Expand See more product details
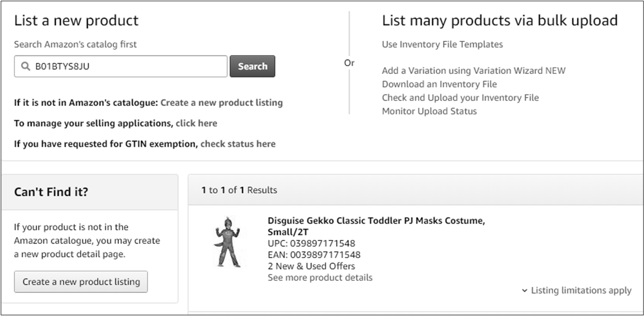 click(x=320, y=278)
